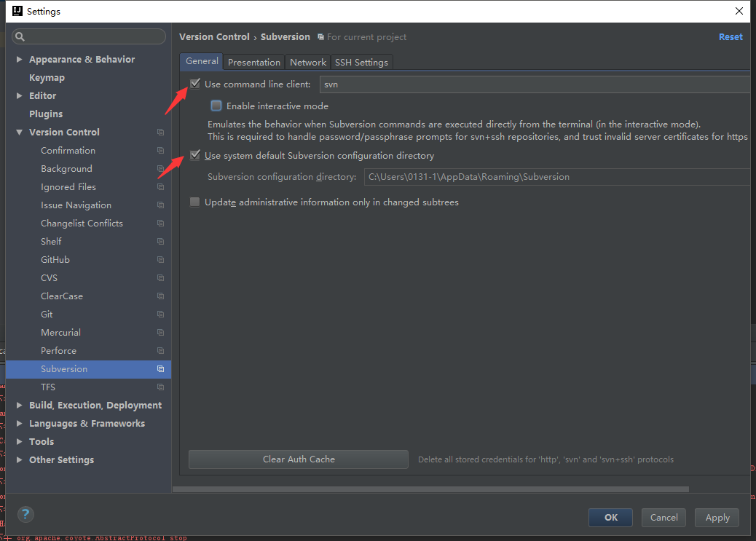Click the project icon in ClearCase row
756x541 pixels.
click(160, 296)
